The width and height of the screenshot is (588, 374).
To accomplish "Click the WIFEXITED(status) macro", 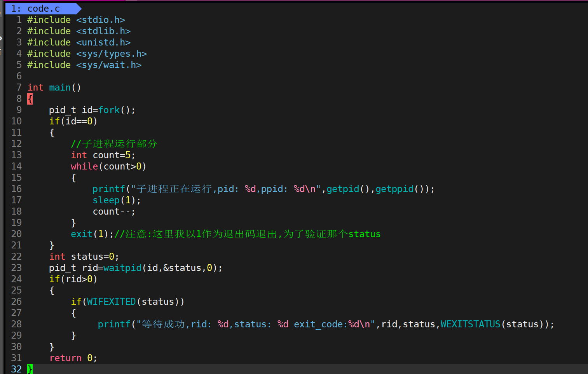I will (x=133, y=302).
